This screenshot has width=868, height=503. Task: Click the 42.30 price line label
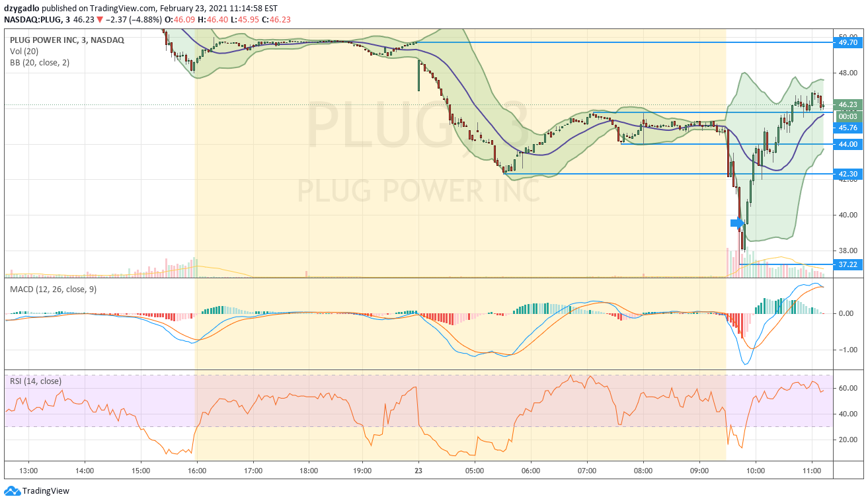point(848,174)
